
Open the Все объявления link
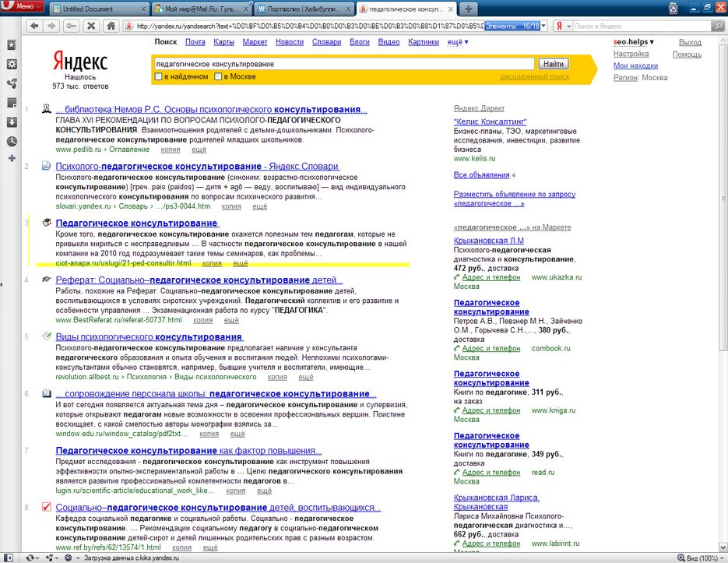click(481, 175)
